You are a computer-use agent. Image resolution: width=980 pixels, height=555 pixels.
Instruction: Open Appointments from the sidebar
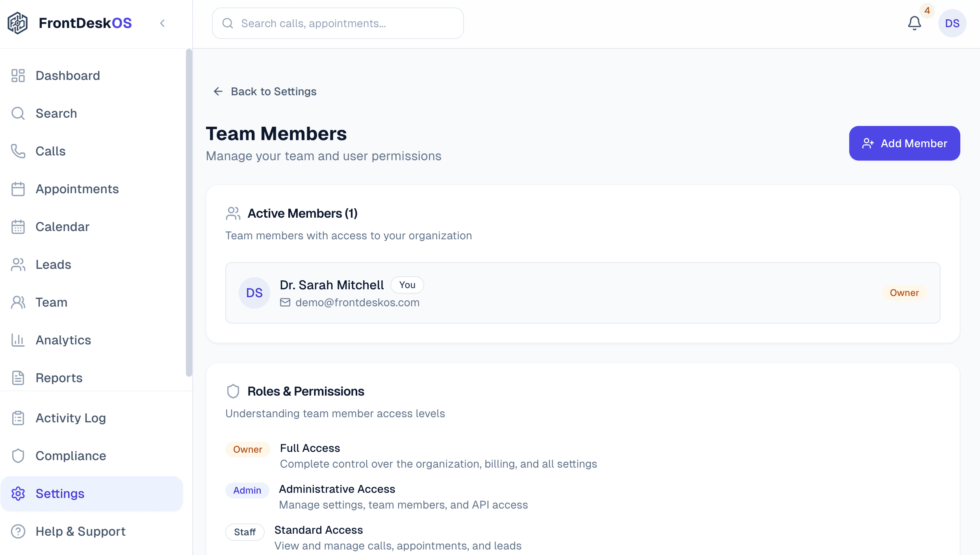77,189
